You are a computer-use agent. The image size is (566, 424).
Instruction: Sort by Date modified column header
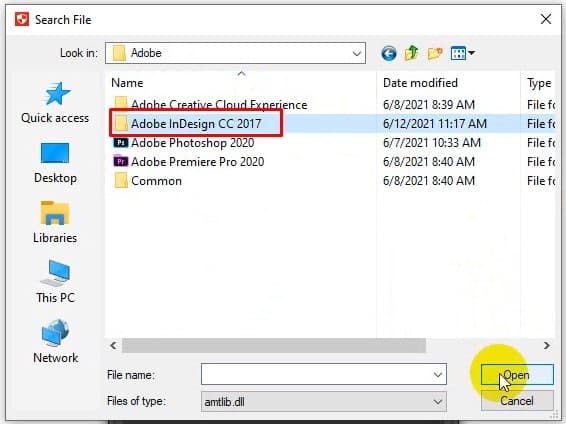420,83
